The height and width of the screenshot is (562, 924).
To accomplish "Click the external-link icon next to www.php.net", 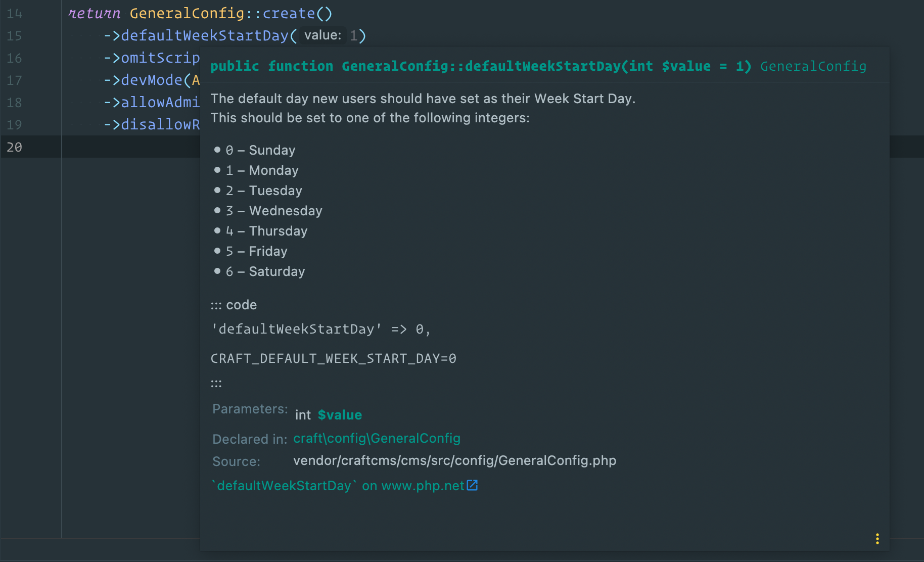I will tap(472, 485).
